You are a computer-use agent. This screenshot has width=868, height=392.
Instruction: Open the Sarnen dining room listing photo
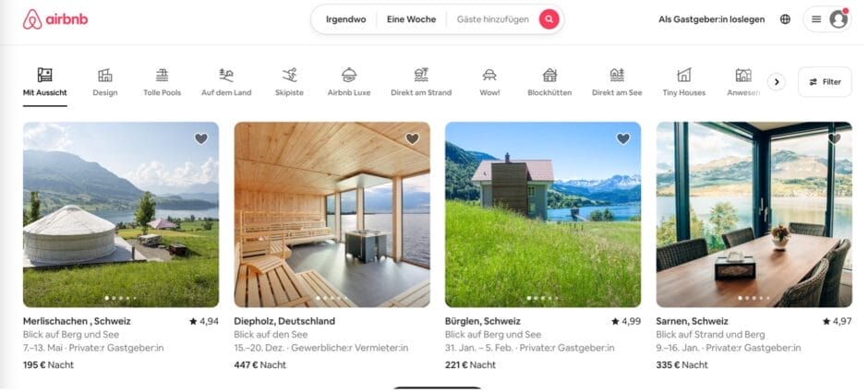pyautogui.click(x=754, y=215)
